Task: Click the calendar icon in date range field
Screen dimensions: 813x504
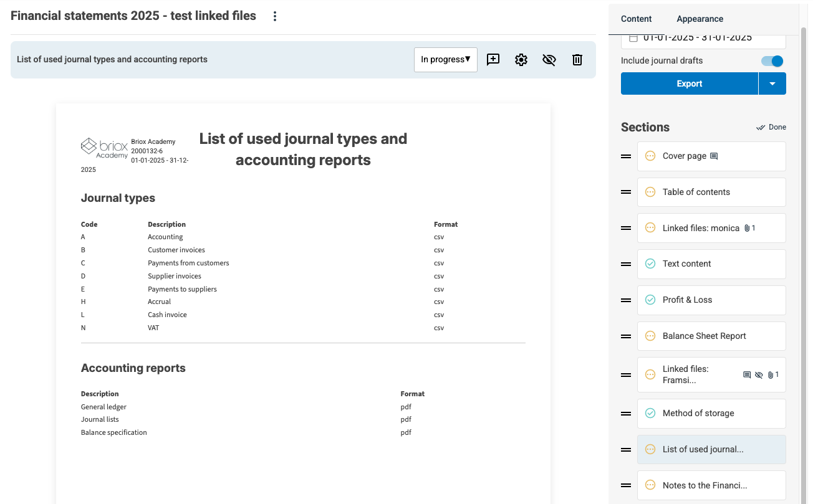Action: tap(633, 38)
